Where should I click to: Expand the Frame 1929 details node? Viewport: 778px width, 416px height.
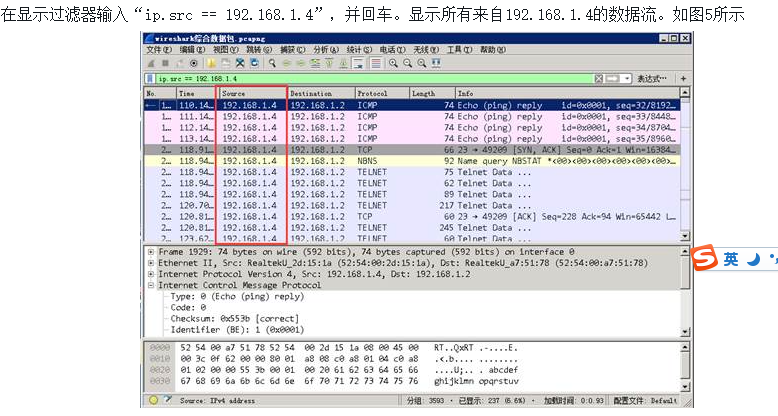click(x=151, y=252)
